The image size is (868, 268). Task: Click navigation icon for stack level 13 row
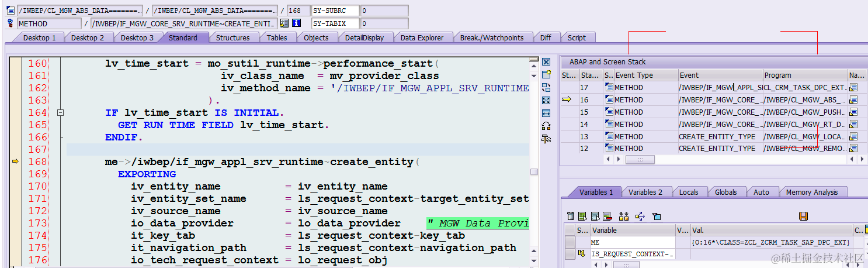(853, 136)
